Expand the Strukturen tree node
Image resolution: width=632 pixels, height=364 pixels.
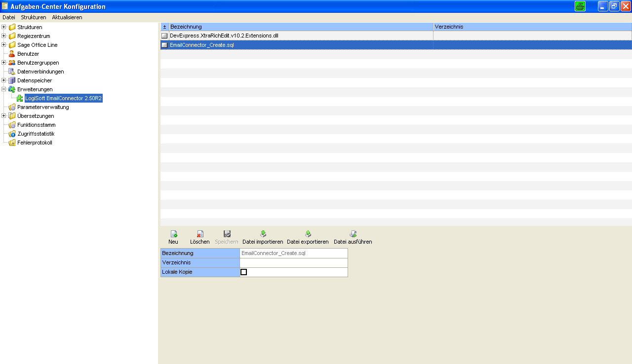(x=4, y=27)
